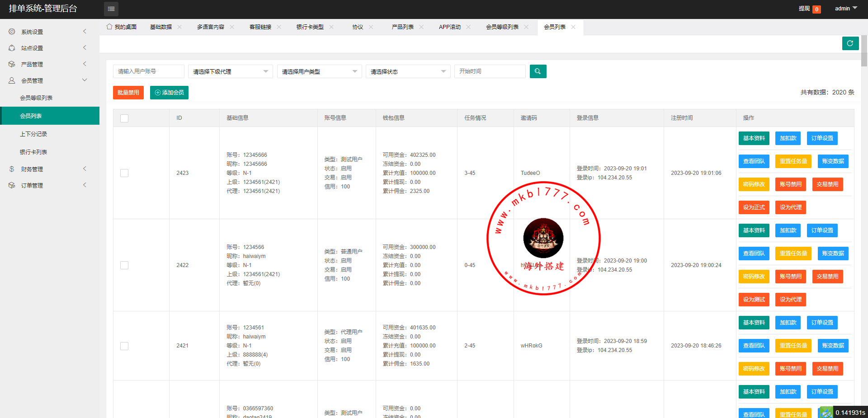Close the 多语言内容 tab
The image size is (868, 418).
click(232, 27)
